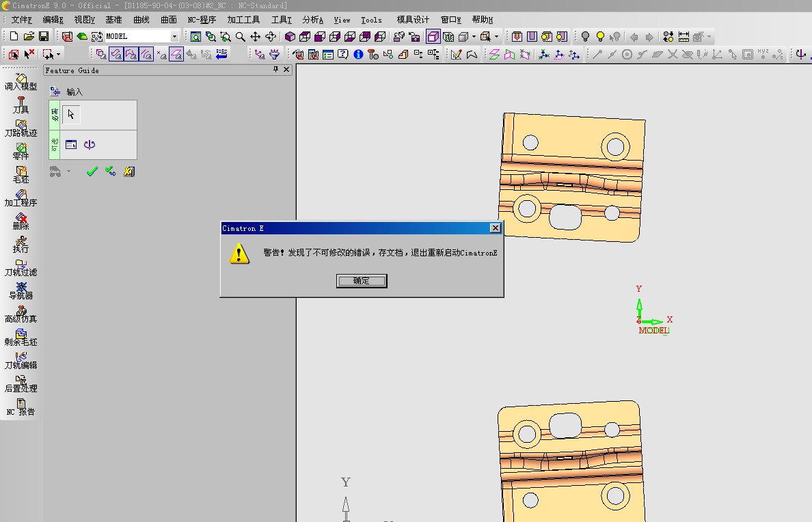Click the blue info circle icon
The width and height of the screenshot is (812, 522).
[358, 55]
